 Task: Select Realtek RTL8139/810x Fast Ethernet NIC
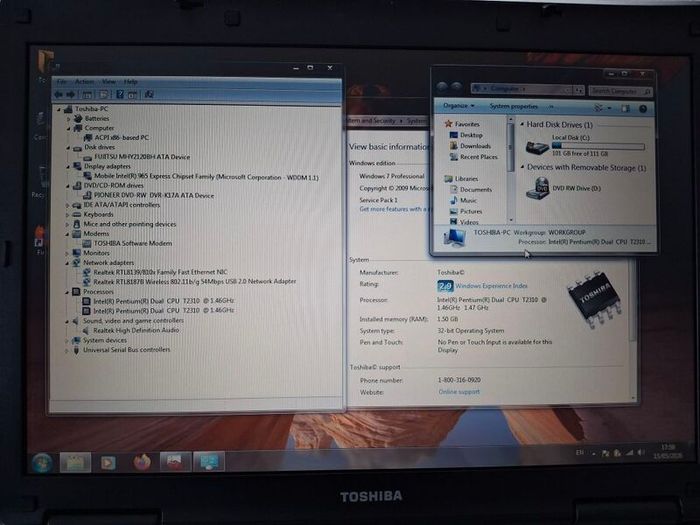(x=160, y=272)
